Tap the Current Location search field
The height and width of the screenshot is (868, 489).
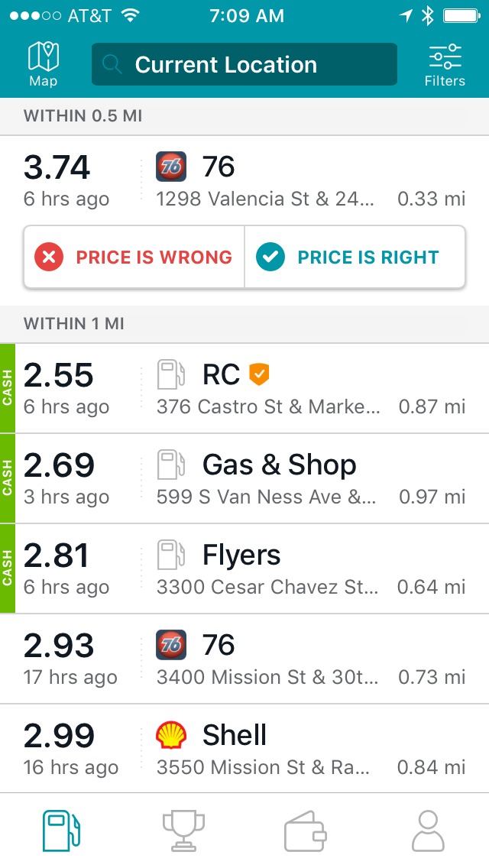[x=244, y=65]
